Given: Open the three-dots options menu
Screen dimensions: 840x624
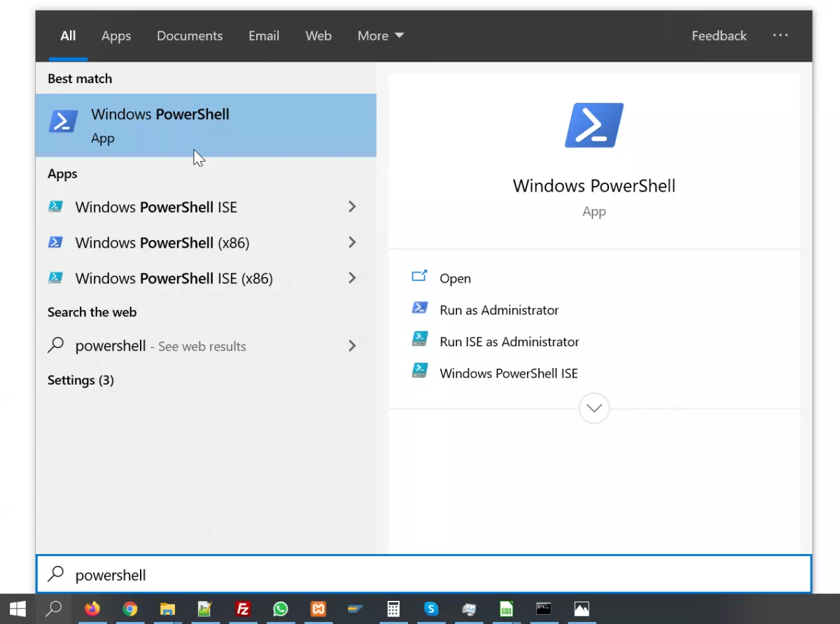Looking at the screenshot, I should (x=780, y=36).
